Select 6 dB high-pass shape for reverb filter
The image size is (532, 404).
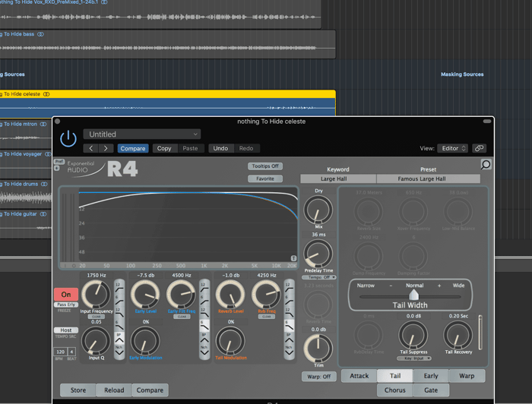tap(289, 300)
